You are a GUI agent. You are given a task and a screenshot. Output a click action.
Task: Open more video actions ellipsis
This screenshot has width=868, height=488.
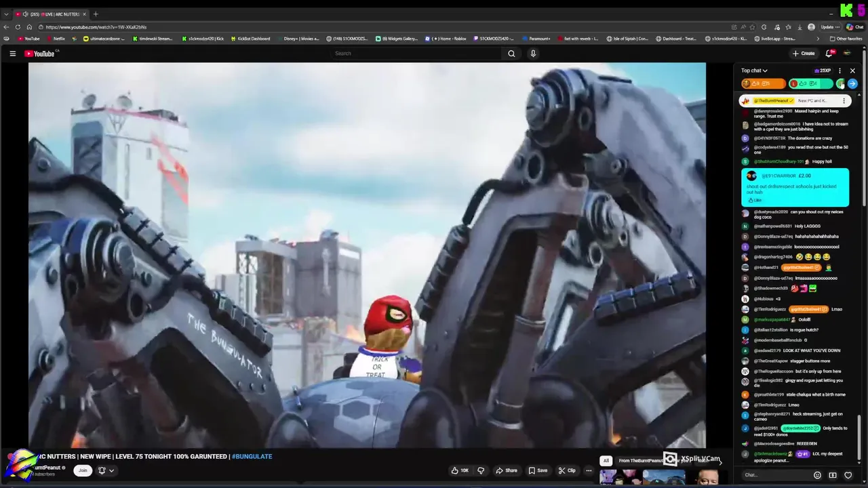point(589,470)
